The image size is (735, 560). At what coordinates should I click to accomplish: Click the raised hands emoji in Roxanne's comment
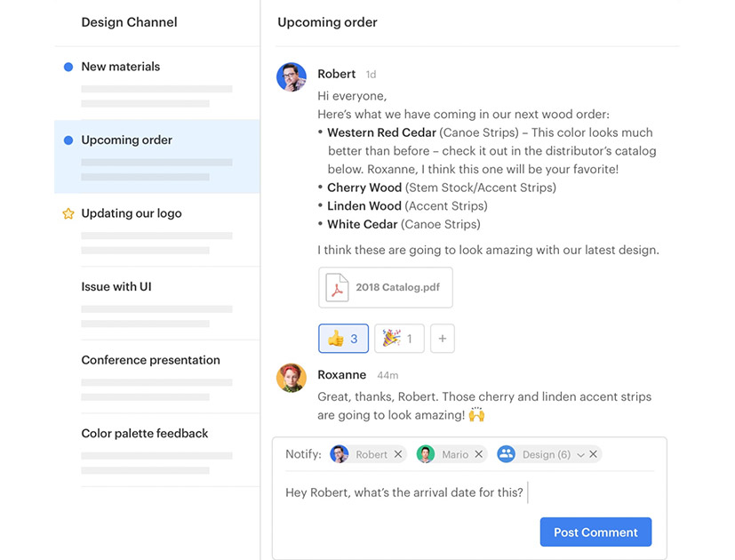click(476, 414)
